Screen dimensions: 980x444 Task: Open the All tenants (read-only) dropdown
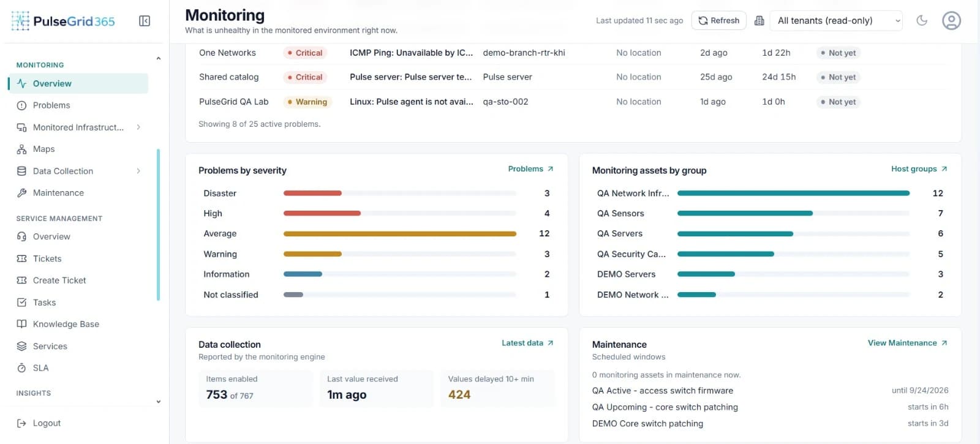836,20
